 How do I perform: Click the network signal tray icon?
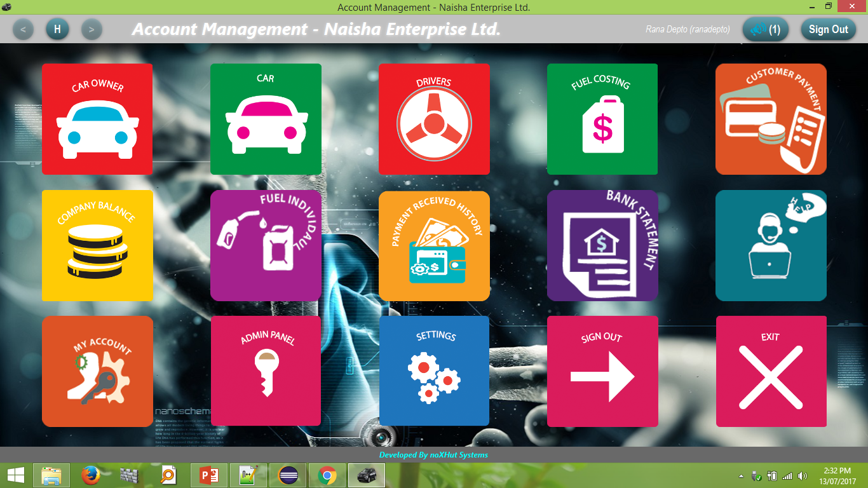pyautogui.click(x=787, y=476)
